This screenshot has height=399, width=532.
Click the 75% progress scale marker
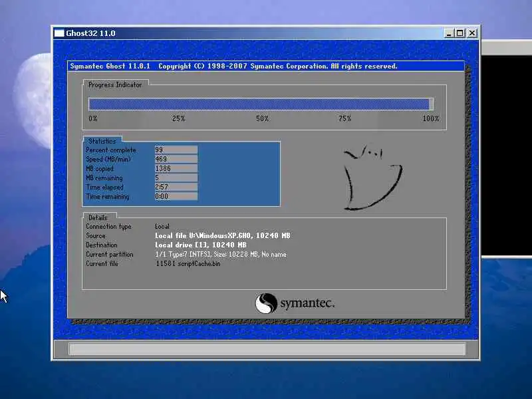click(344, 118)
